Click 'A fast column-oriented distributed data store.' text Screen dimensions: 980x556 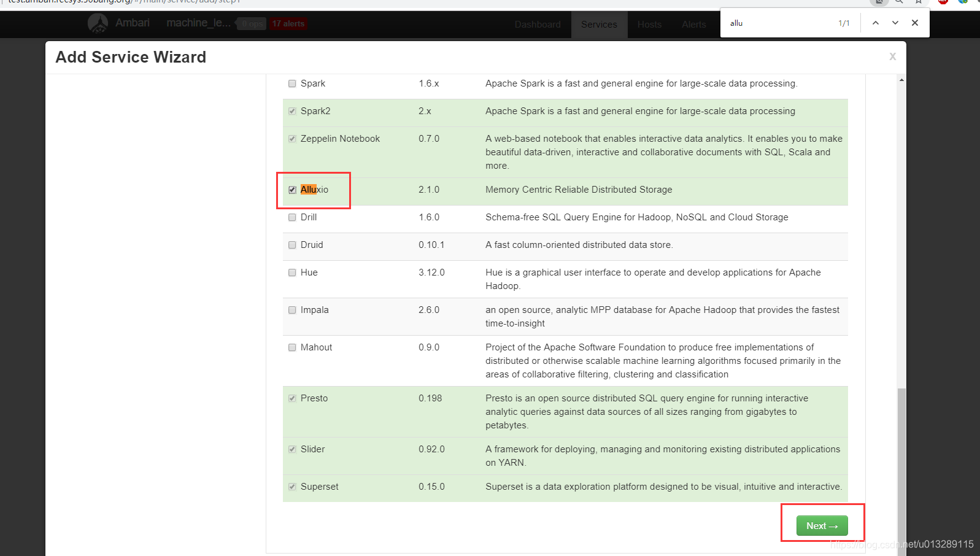pyautogui.click(x=579, y=245)
